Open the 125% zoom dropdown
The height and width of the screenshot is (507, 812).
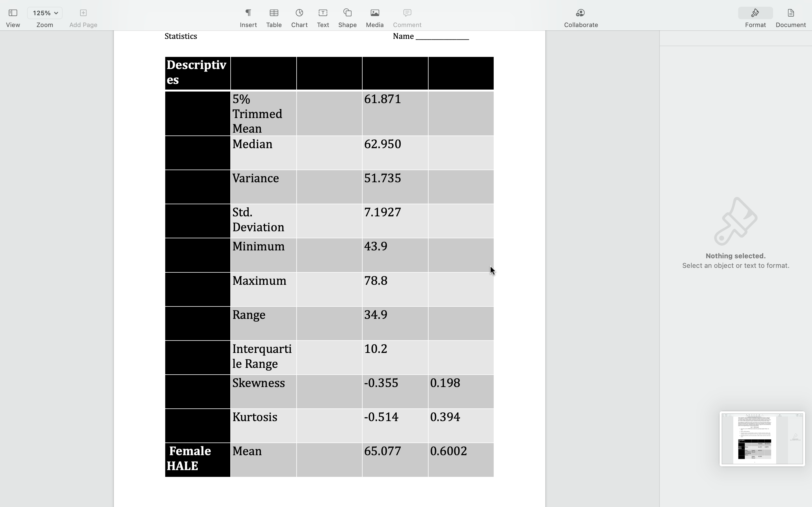pyautogui.click(x=45, y=13)
